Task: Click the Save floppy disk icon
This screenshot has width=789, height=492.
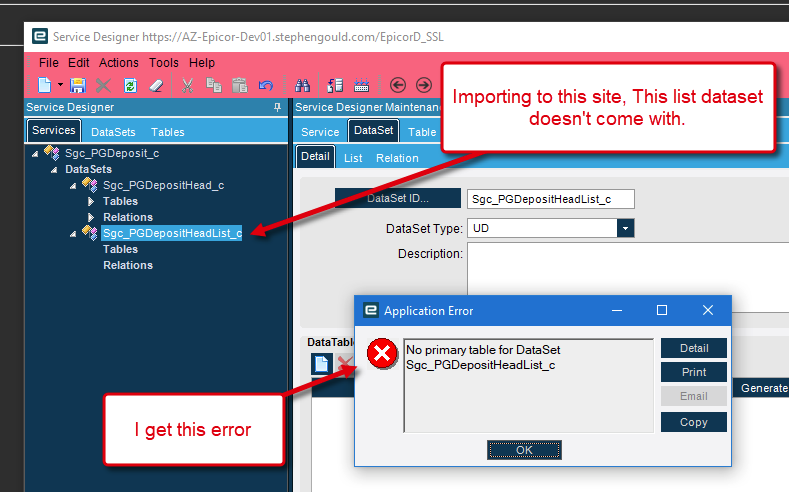Action: pyautogui.click(x=77, y=86)
